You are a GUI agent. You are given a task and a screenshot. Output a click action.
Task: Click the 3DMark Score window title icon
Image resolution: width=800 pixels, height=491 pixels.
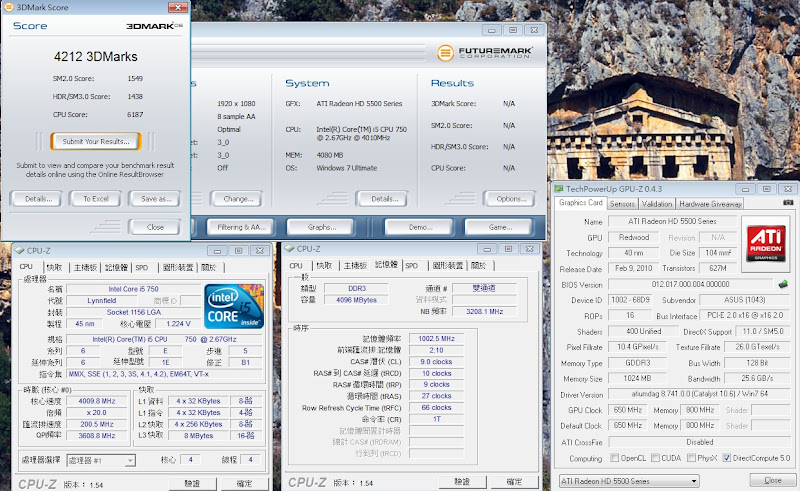click(9, 7)
